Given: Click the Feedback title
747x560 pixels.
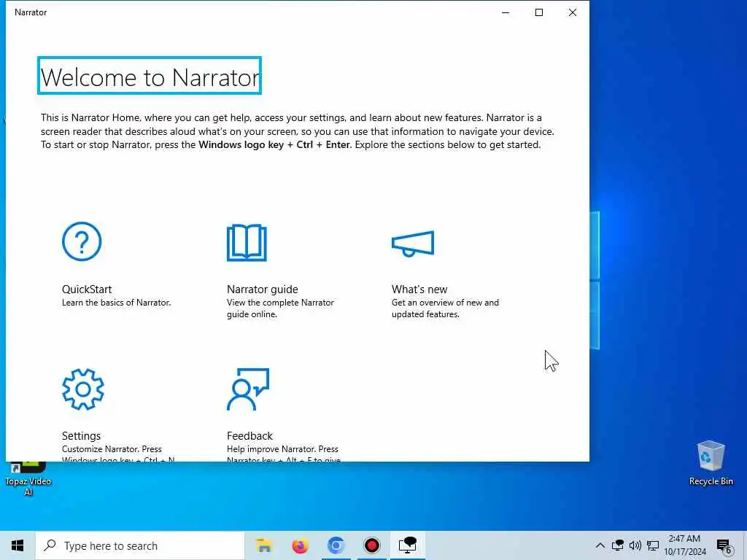Looking at the screenshot, I should coord(249,436).
